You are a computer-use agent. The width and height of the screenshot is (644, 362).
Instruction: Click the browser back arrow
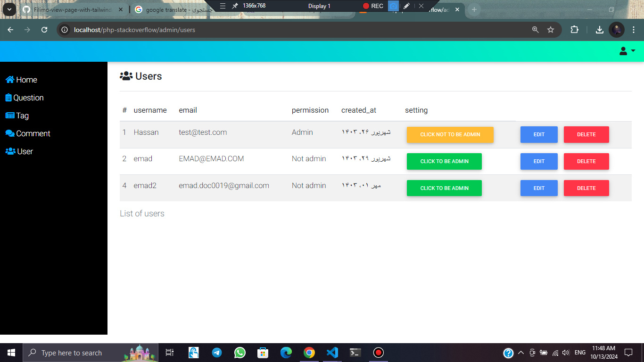coord(10,30)
